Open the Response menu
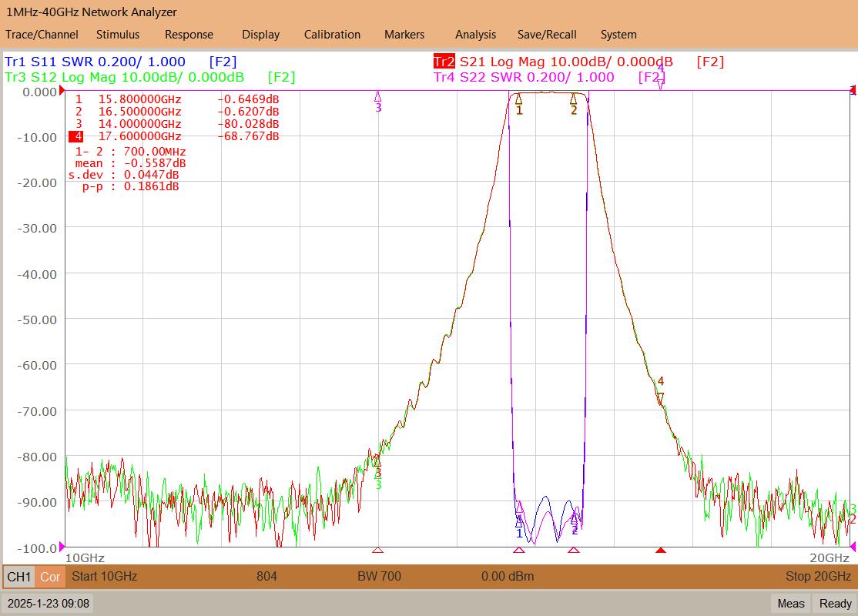858x616 pixels. click(189, 35)
